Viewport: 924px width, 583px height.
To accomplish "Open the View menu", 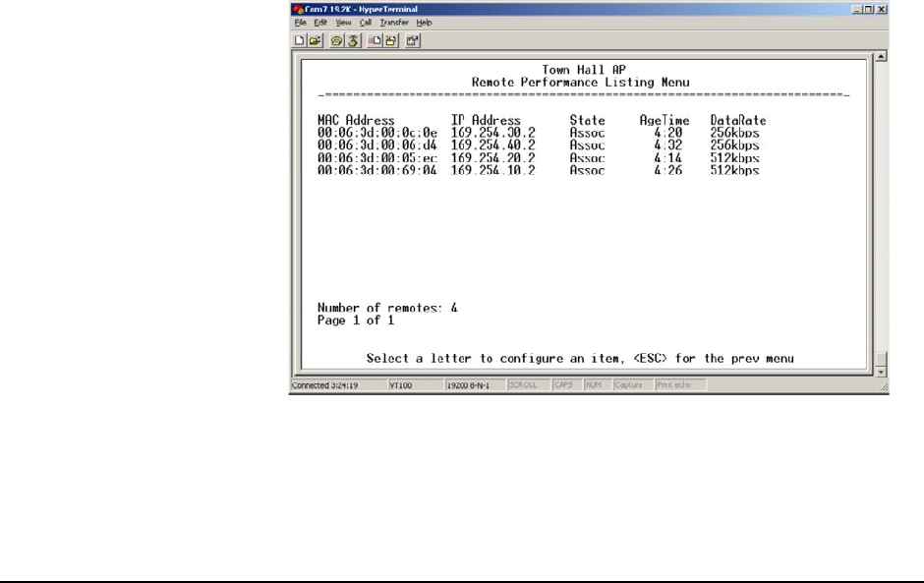I will [x=343, y=23].
